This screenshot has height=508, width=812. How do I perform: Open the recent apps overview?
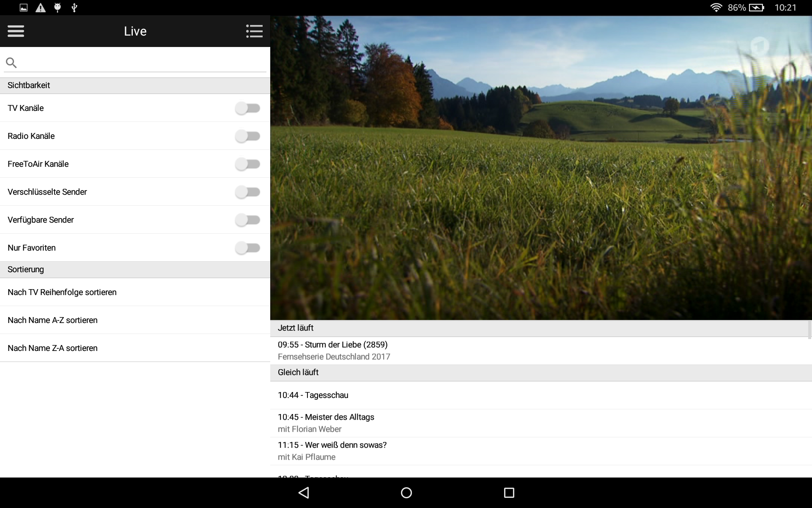point(509,492)
